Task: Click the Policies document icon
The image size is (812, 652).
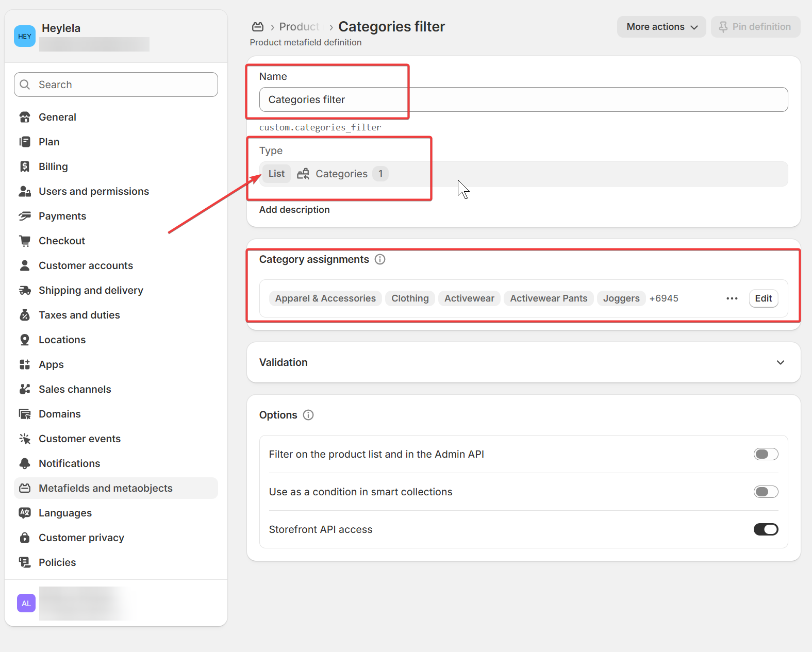Action: click(x=25, y=562)
